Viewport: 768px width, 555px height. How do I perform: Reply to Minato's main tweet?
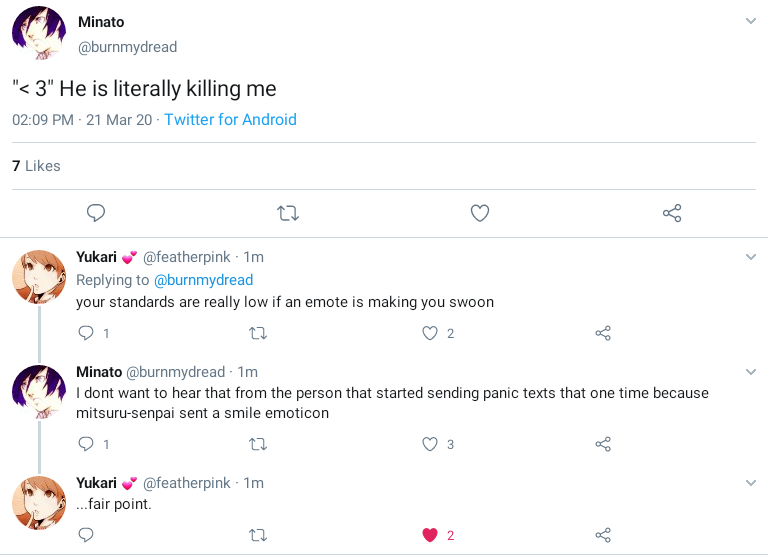pyautogui.click(x=96, y=213)
